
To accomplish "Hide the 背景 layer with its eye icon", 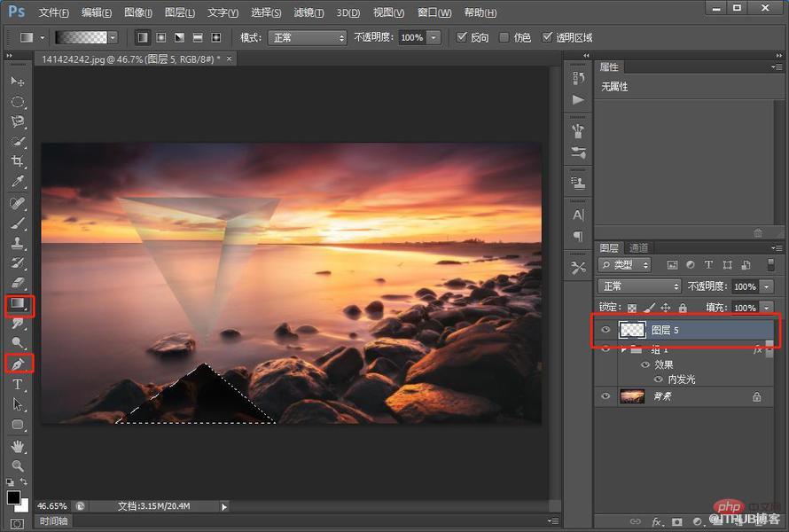I will 605,396.
